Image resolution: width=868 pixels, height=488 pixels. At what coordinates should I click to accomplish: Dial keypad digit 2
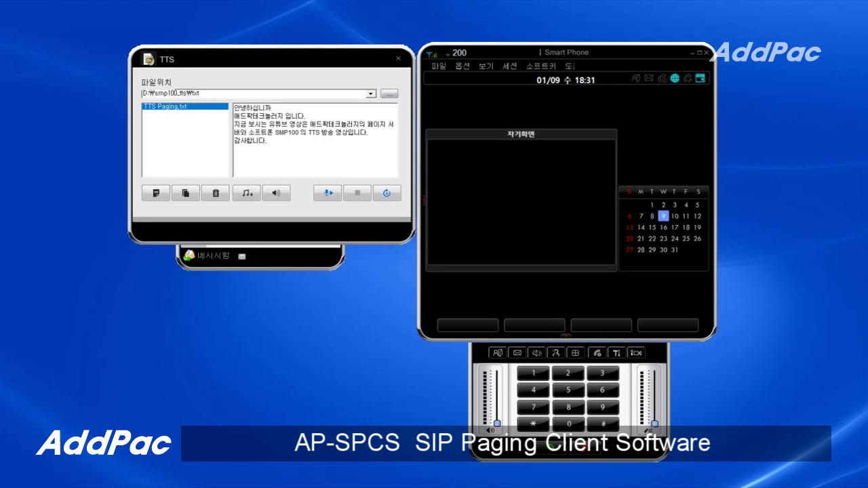pyautogui.click(x=568, y=373)
